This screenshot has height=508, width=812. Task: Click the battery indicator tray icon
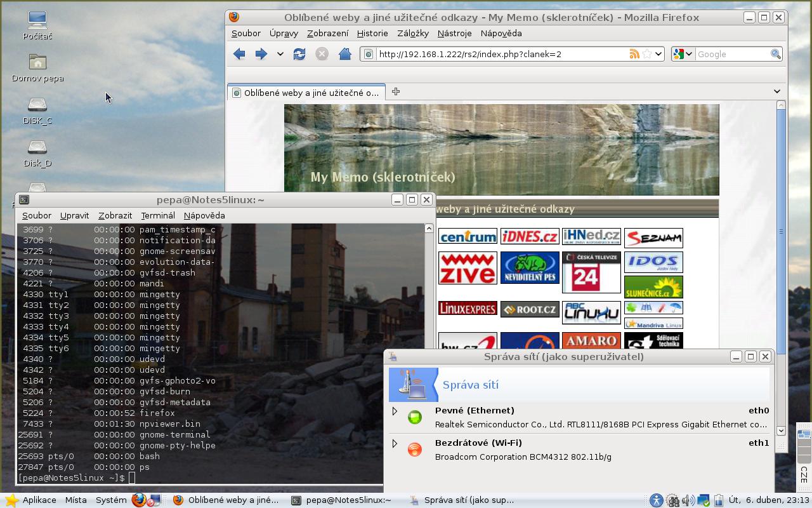click(x=718, y=500)
